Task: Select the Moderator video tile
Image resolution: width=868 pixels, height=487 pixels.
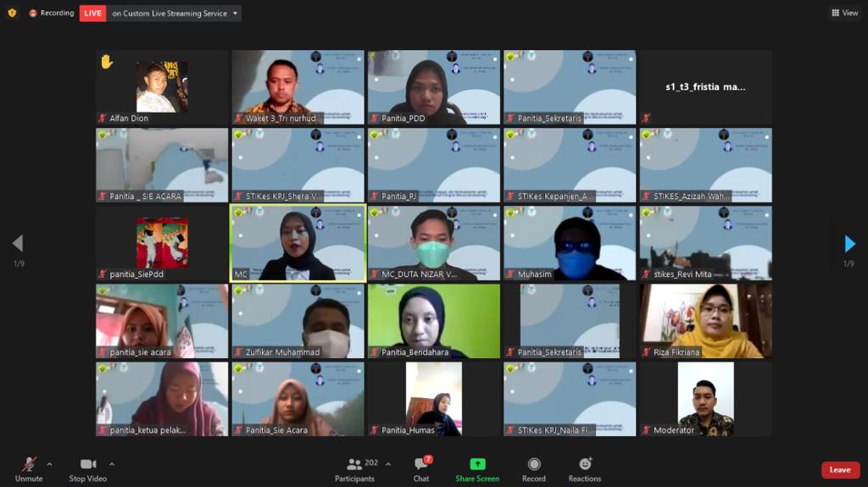Action: [x=705, y=399]
